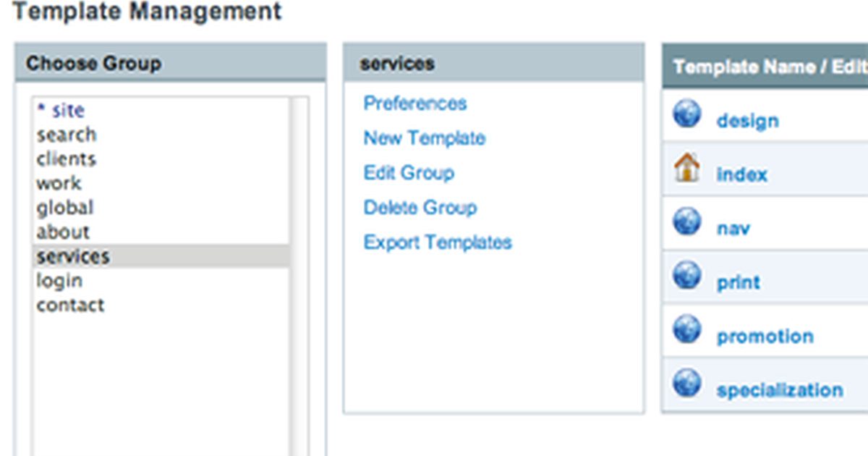Viewport: 868px width, 456px height.
Task: Edit the services group
Action: coord(409,173)
